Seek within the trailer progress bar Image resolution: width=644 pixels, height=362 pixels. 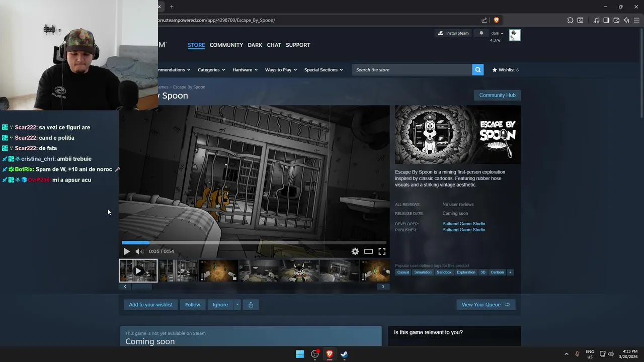(x=254, y=243)
